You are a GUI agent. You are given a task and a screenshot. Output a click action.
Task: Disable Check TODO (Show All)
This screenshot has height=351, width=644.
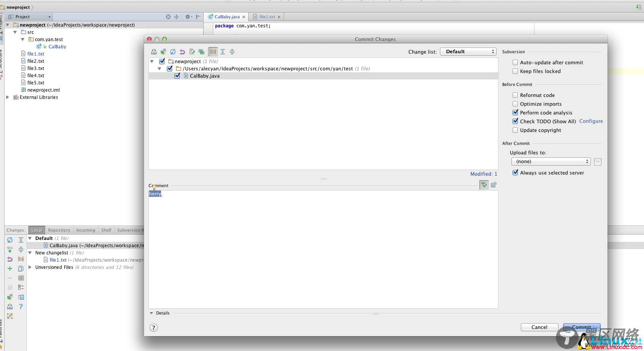pos(515,121)
